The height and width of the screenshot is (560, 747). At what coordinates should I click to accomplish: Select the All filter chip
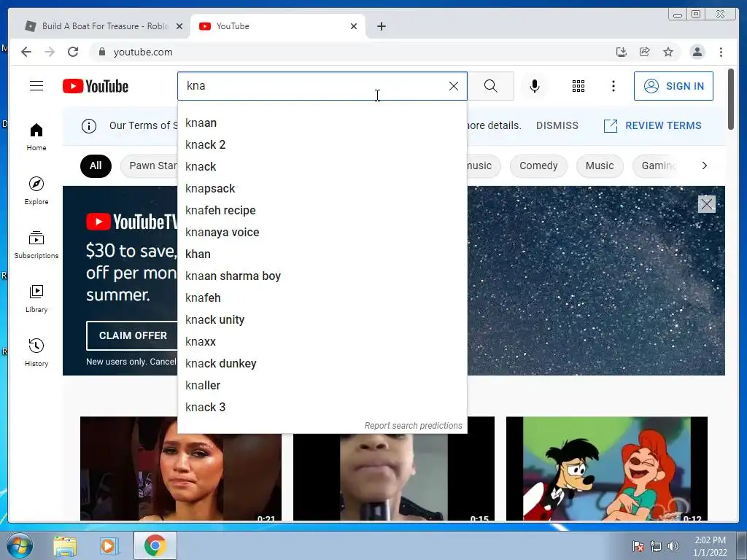(96, 166)
